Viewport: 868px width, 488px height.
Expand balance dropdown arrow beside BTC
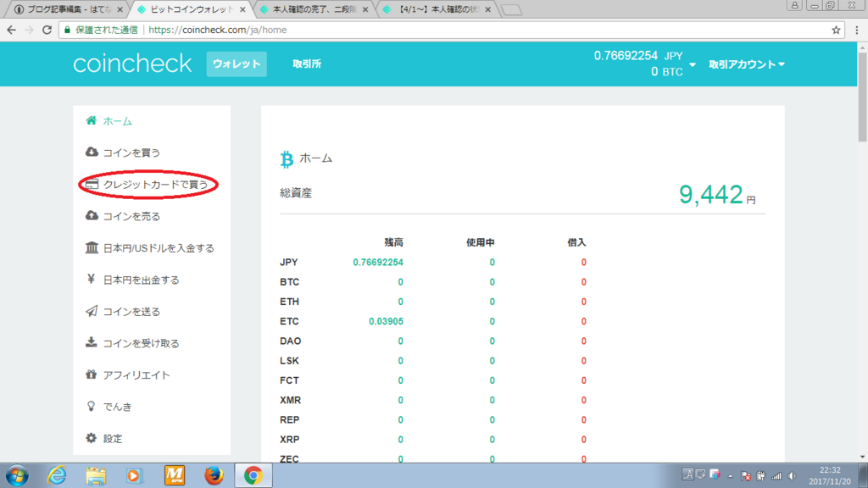click(x=693, y=64)
